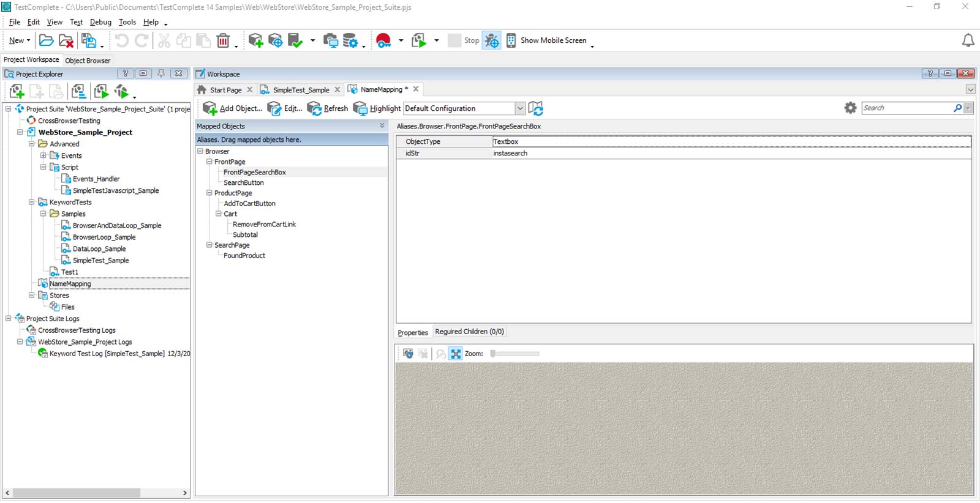Select RemoveFromCartLink in Aliases tree
This screenshot has height=503, width=980.
coord(264,224)
